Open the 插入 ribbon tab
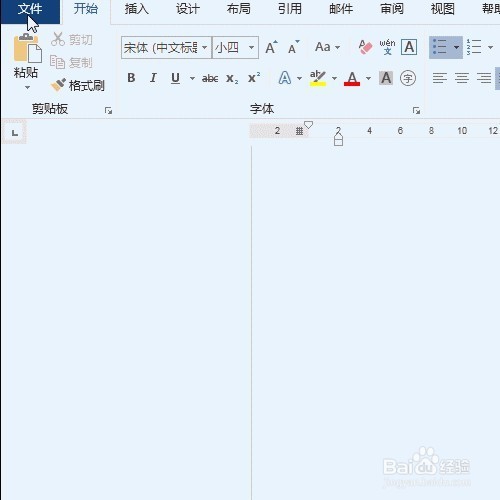This screenshot has height=500, width=500. point(136,9)
